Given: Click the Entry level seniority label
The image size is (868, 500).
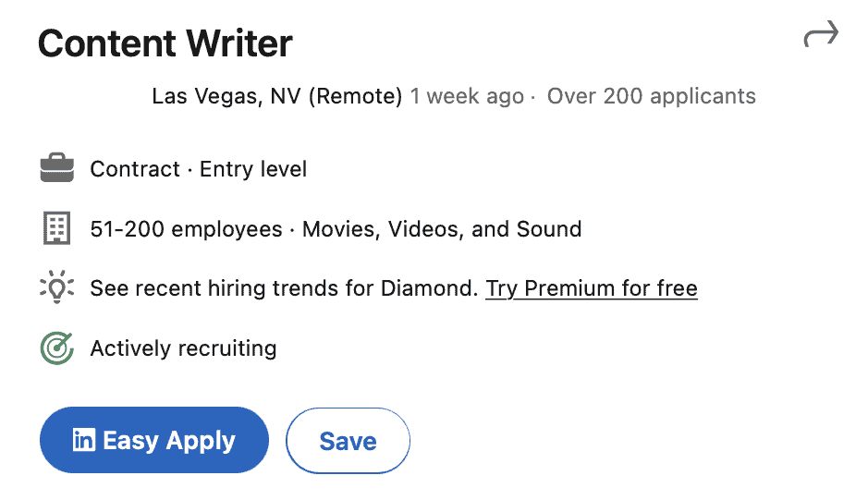Looking at the screenshot, I should 253,169.
